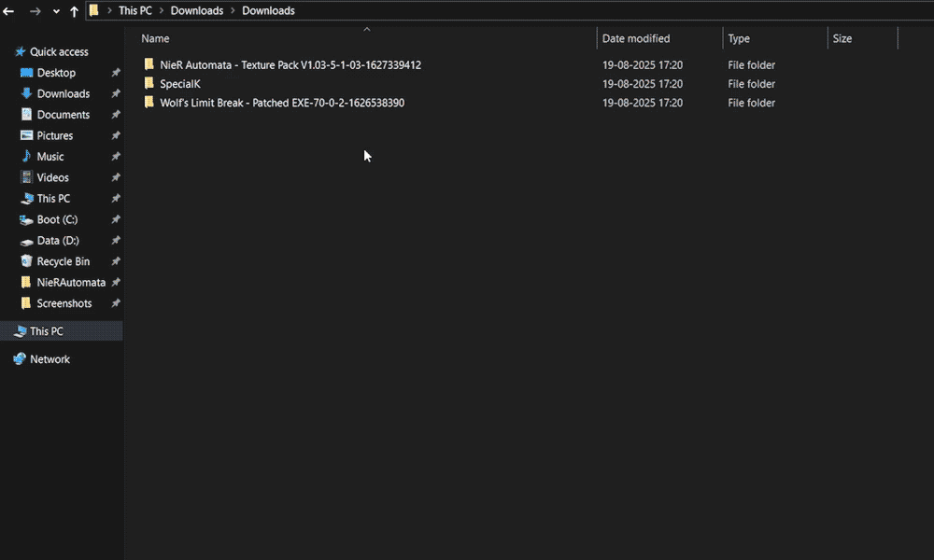Select highlighted This PC navigation node
The image size is (934, 560).
click(62, 331)
